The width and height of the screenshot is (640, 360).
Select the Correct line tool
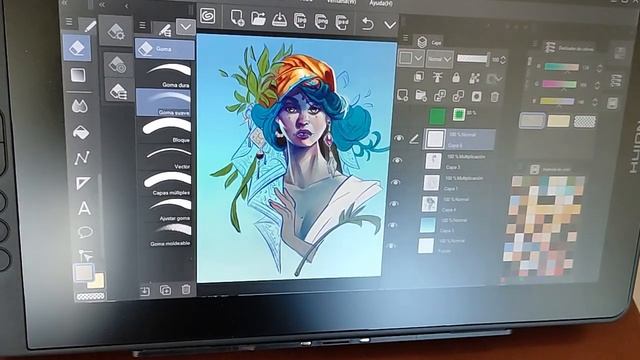[86, 256]
